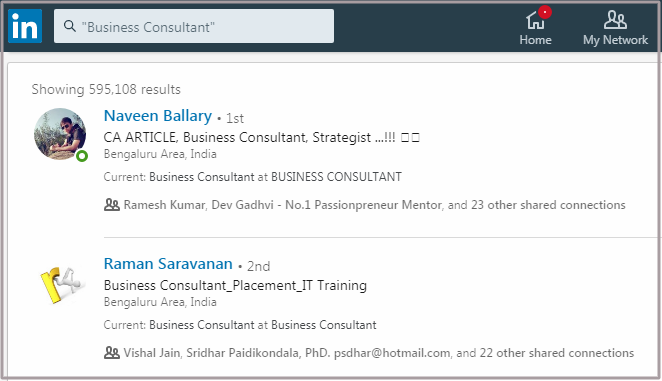Open Raman Saravanan's profile name link

pyautogui.click(x=168, y=264)
